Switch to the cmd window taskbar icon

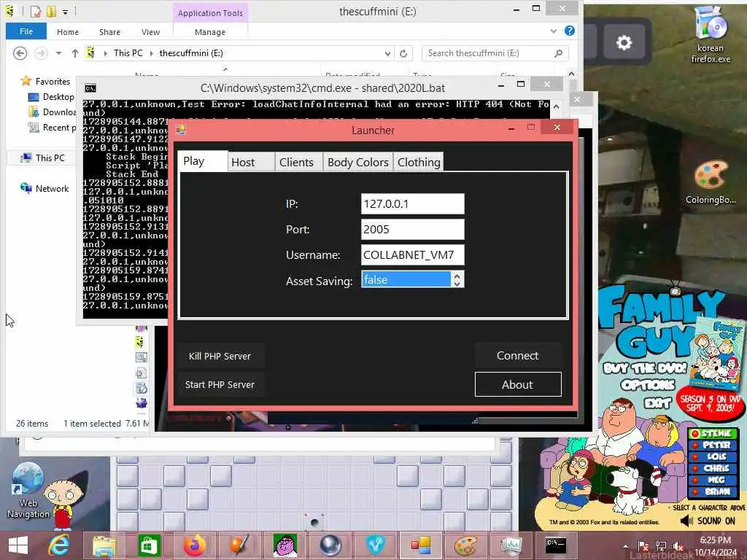(556, 545)
